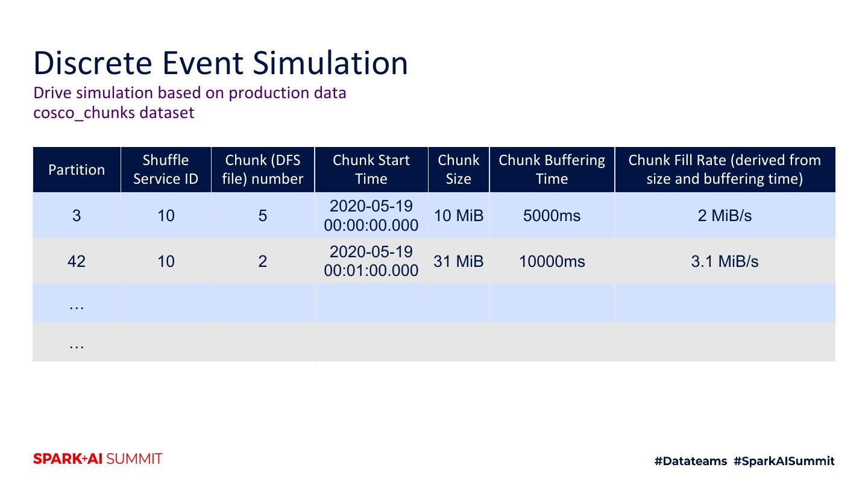Click the 2020-05-19 00:01:00.000 start time cell

pos(371,261)
